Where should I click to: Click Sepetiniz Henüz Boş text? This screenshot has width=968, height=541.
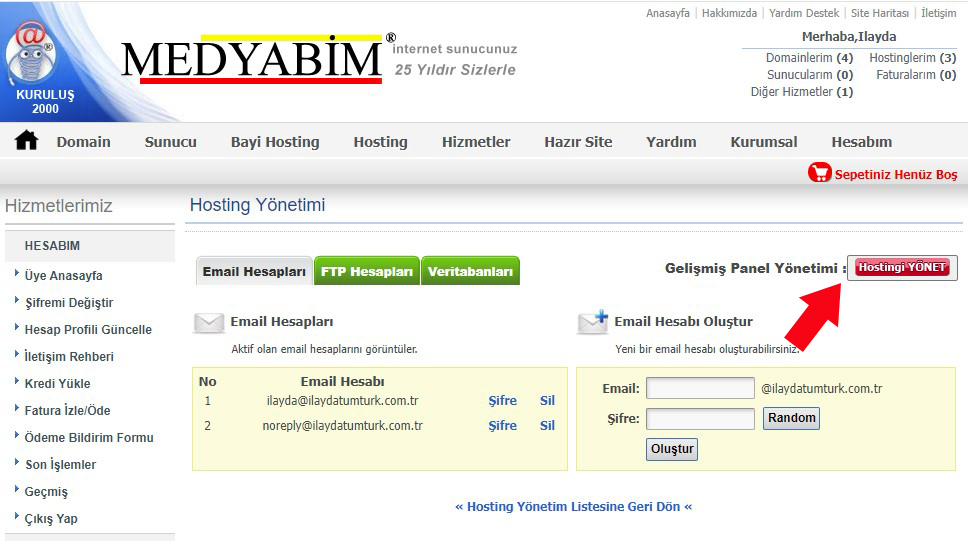[x=896, y=174]
